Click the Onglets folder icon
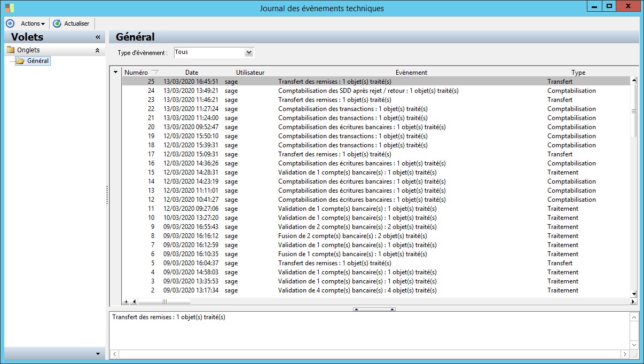Screen dimensions: 644x364 (x=11, y=50)
